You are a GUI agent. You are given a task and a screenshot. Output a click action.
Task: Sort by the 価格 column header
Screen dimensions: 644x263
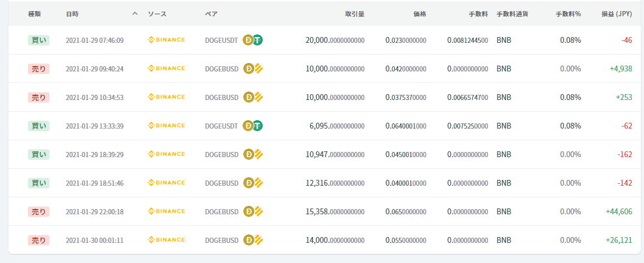[420, 14]
